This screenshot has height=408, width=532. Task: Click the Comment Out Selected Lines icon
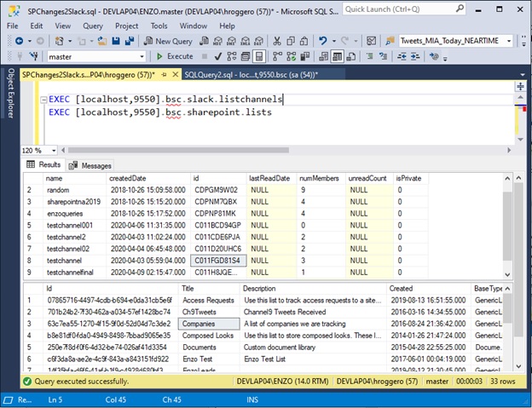pos(369,56)
